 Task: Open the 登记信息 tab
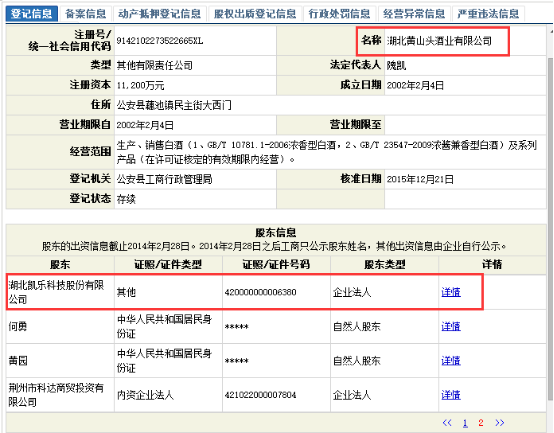click(31, 14)
